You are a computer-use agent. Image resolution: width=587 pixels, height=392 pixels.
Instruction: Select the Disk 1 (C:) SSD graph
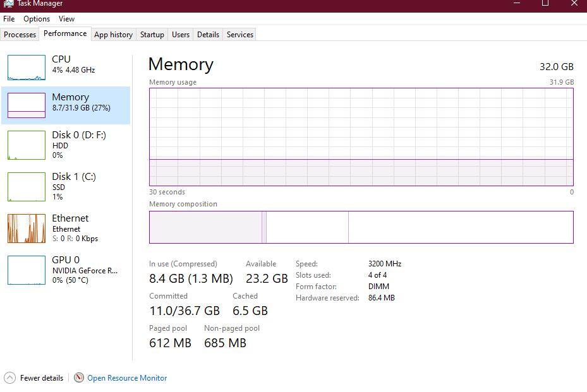click(27, 187)
